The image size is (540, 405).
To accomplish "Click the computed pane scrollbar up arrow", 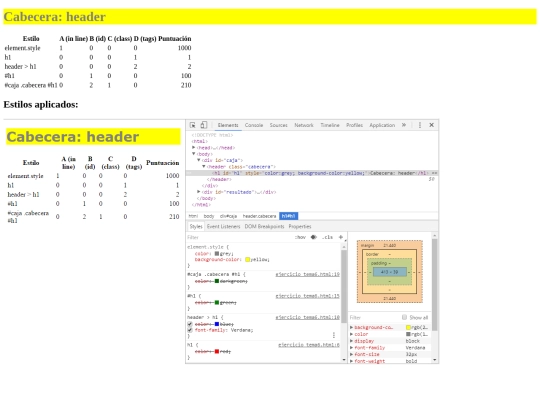I will [x=435, y=236].
